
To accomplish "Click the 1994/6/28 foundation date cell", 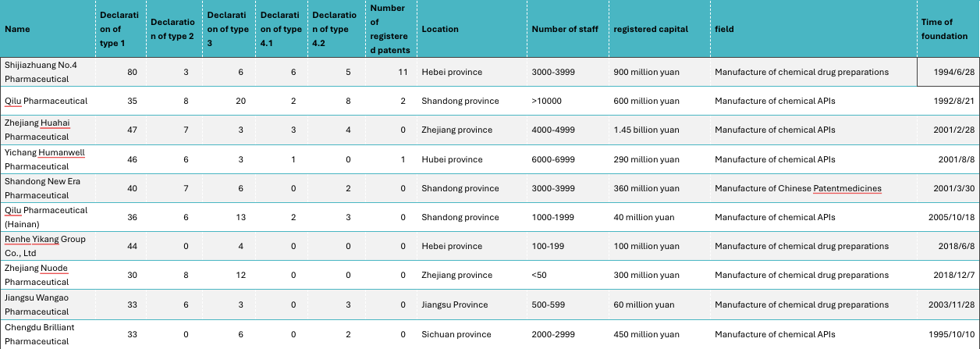I will click(x=948, y=72).
